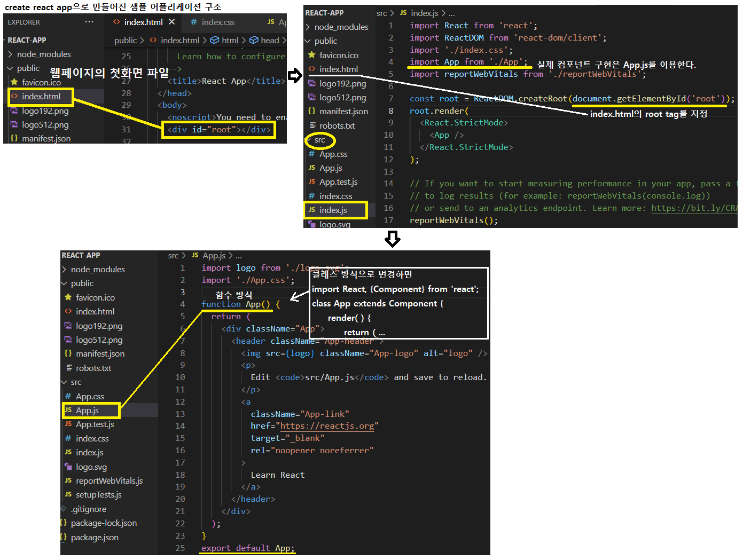Viewport: 743px width, 560px height.
Task: Click the star icon of favicon.ico in the bottom explorer
Action: coord(68,297)
